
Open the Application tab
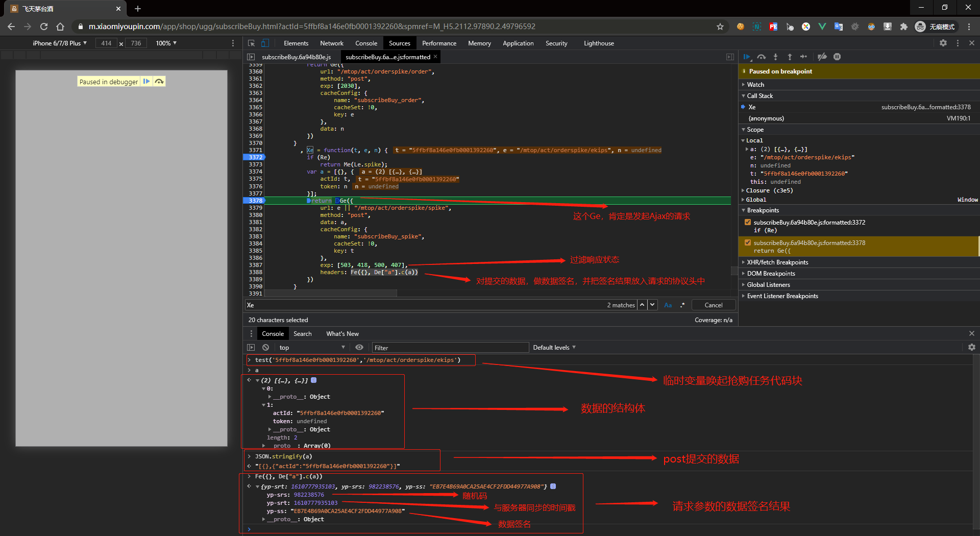tap(518, 43)
